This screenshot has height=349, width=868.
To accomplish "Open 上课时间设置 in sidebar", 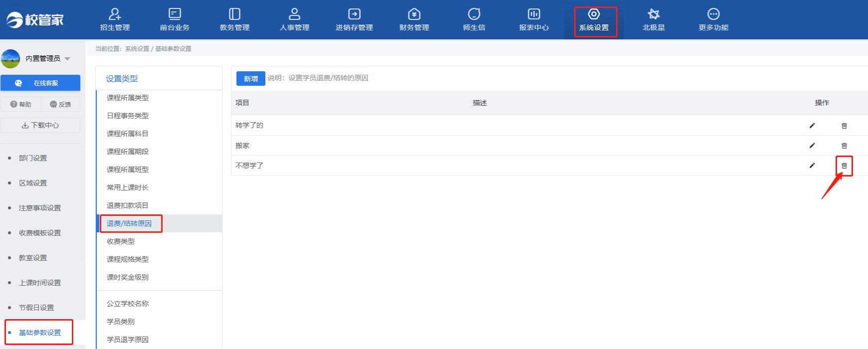I will 40,283.
